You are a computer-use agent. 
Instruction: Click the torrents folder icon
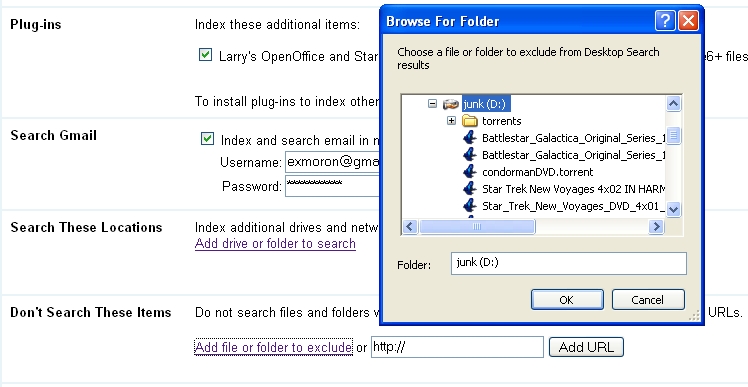470,121
